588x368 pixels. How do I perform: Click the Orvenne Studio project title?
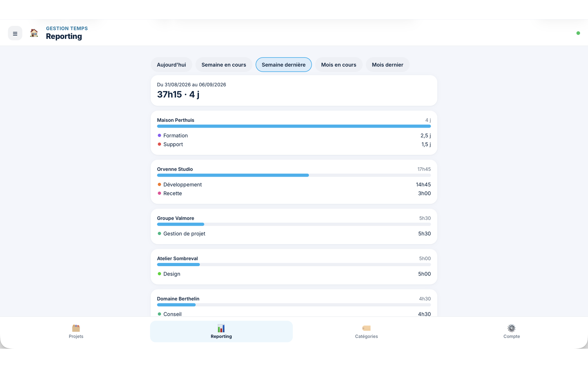pos(175,169)
